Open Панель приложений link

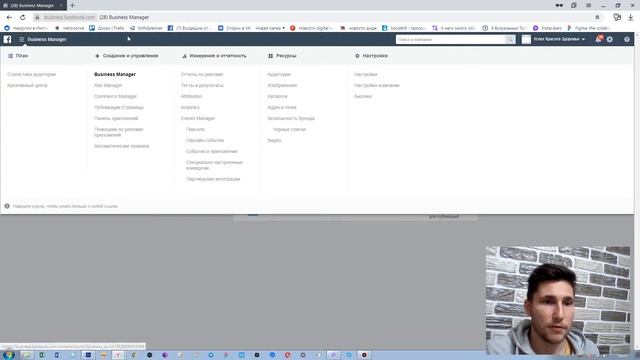click(116, 118)
